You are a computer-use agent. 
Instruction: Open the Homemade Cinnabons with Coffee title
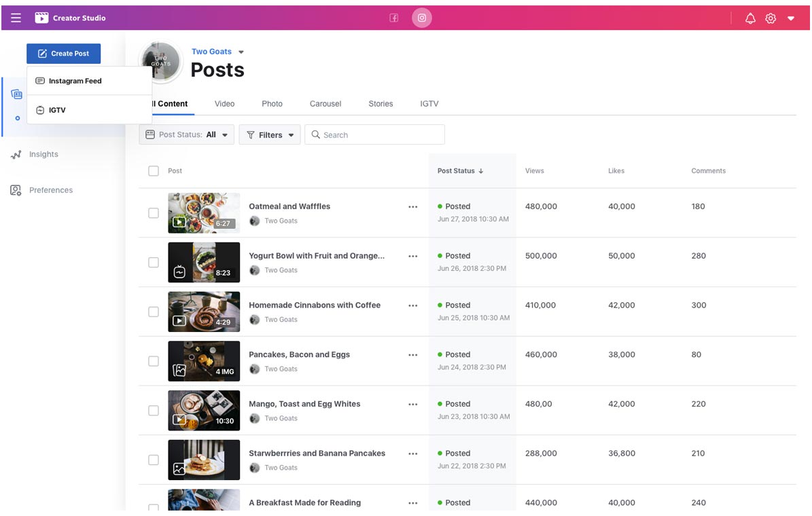(x=315, y=305)
